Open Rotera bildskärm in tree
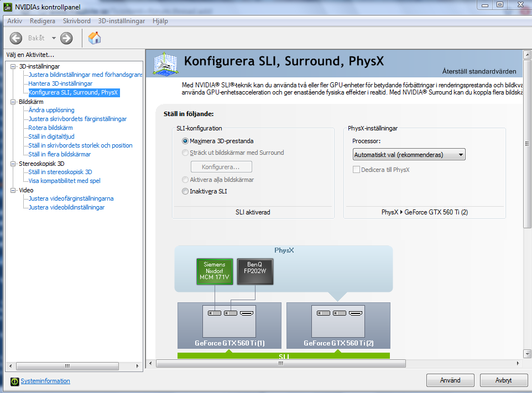532x393 pixels. point(50,128)
